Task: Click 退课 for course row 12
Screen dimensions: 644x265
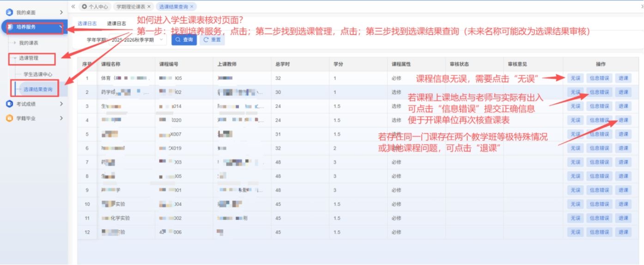Action: [x=623, y=232]
